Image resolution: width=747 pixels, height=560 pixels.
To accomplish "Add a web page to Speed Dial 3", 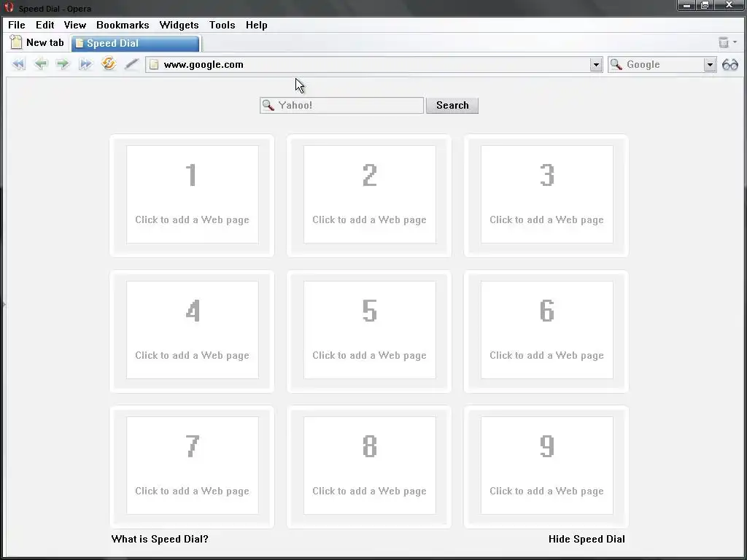I will 546,194.
